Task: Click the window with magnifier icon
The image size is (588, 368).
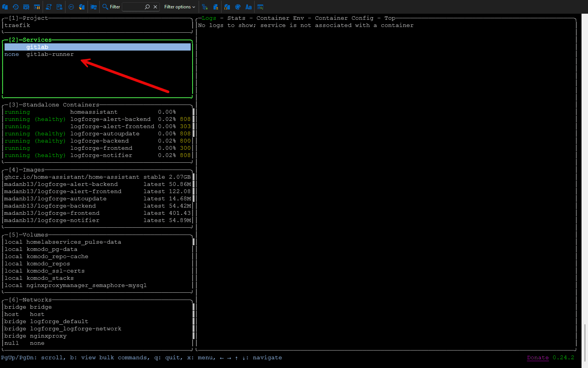Action: (x=260, y=7)
